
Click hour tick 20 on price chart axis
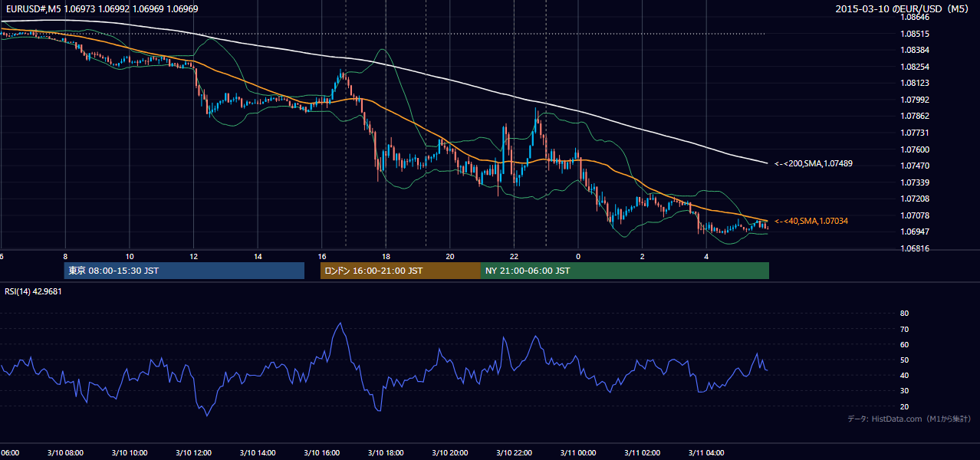(x=449, y=256)
